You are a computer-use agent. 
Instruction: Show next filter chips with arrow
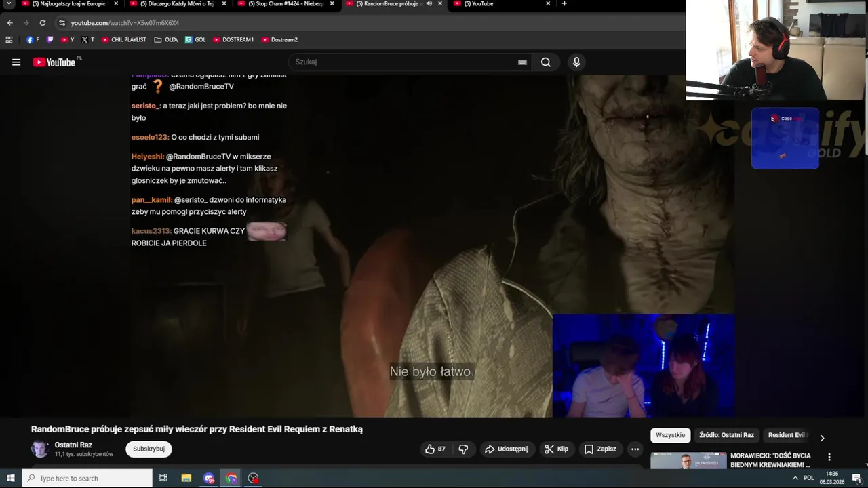point(822,438)
